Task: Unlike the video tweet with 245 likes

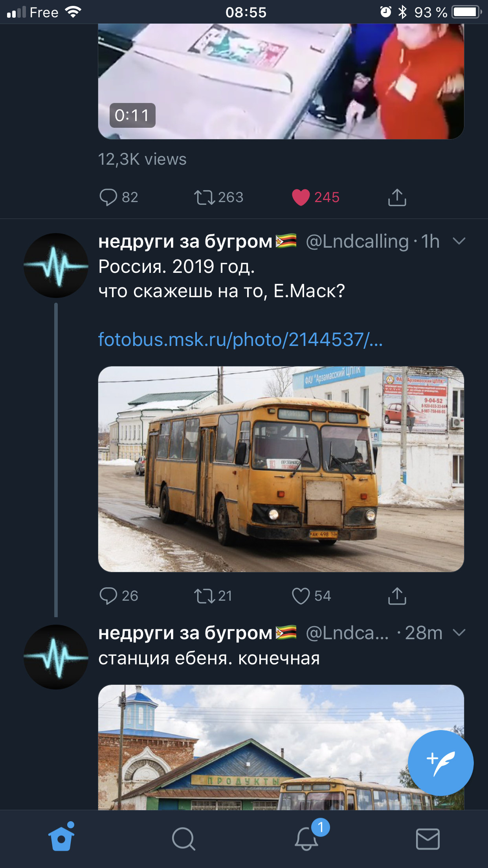Action: [x=301, y=197]
